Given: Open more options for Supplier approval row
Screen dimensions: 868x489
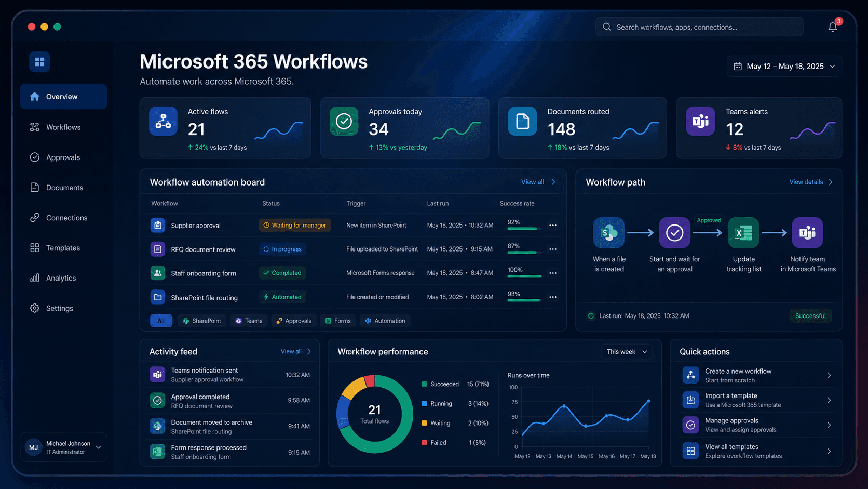Looking at the screenshot, I should point(553,226).
